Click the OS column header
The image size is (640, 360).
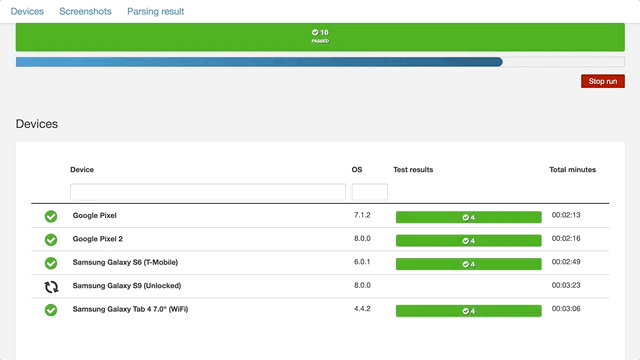click(357, 169)
